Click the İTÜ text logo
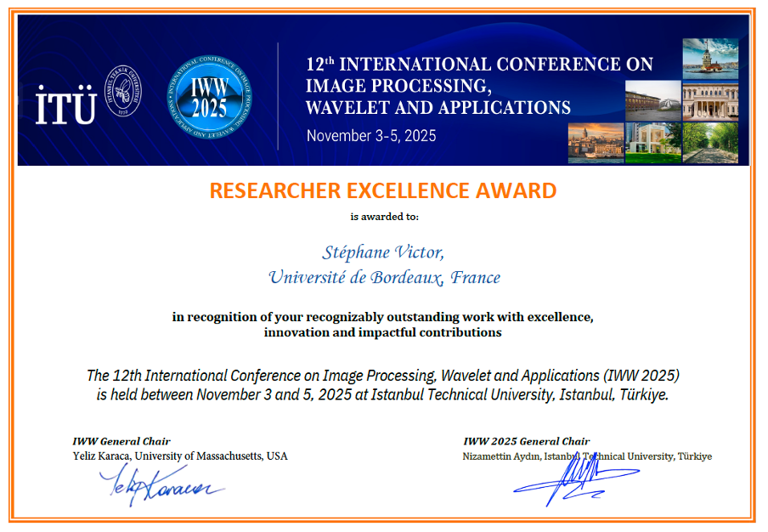768x532 pixels. tap(65, 104)
